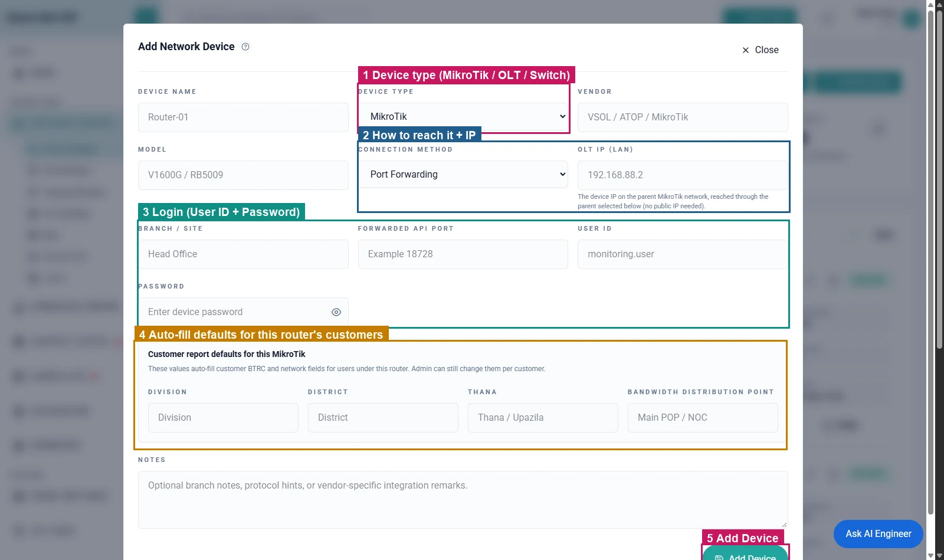The width and height of the screenshot is (944, 560).
Task: Open the Connection Method dropdown
Action: click(463, 175)
